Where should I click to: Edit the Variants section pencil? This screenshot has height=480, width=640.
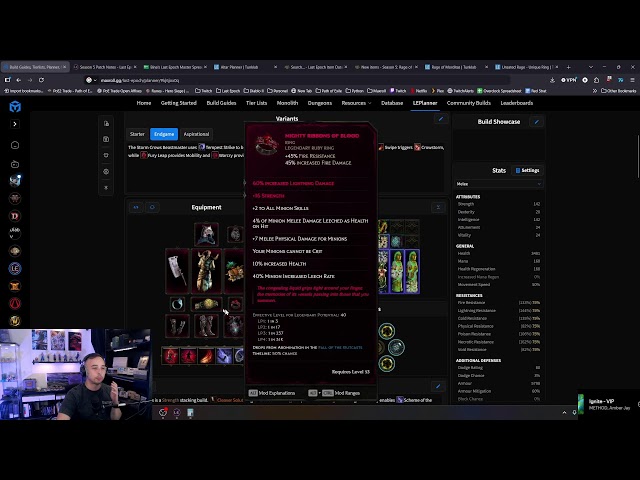(x=441, y=119)
